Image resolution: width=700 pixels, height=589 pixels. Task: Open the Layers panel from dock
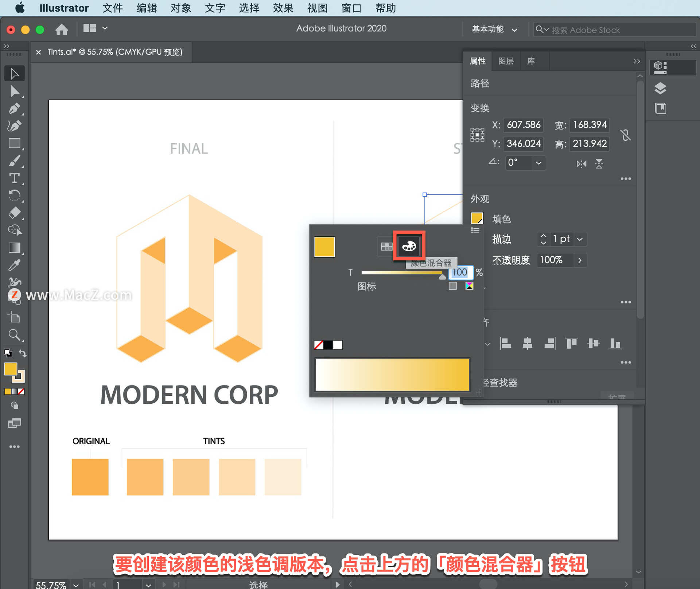(660, 88)
